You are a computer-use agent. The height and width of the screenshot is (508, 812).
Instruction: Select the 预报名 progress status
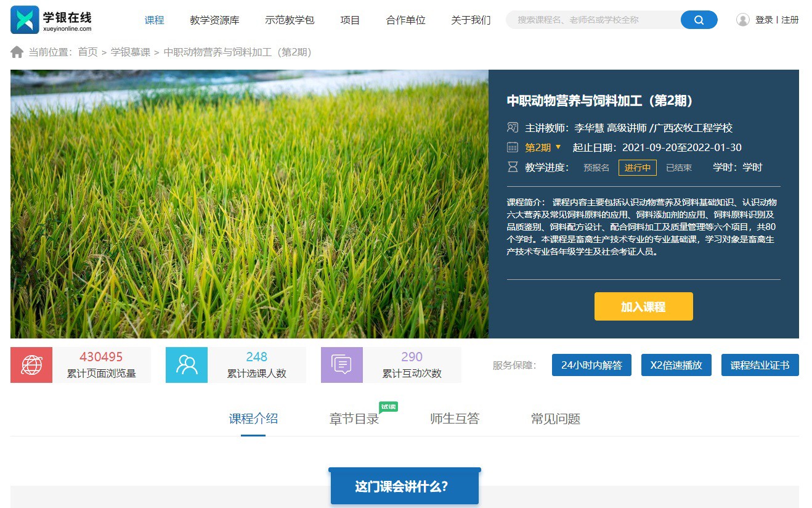(596, 168)
